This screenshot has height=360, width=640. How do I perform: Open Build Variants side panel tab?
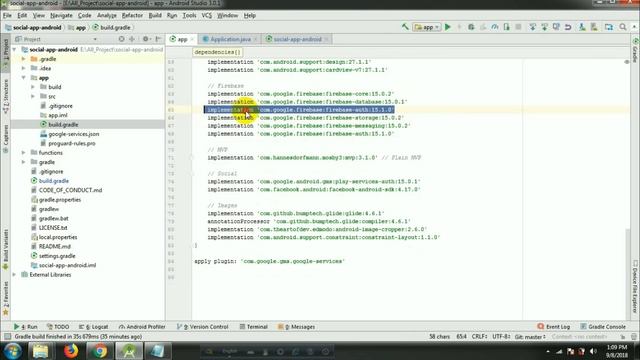[x=5, y=249]
